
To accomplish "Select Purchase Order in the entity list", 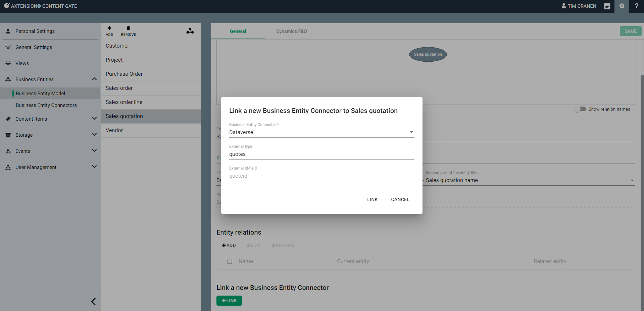I will pos(124,74).
